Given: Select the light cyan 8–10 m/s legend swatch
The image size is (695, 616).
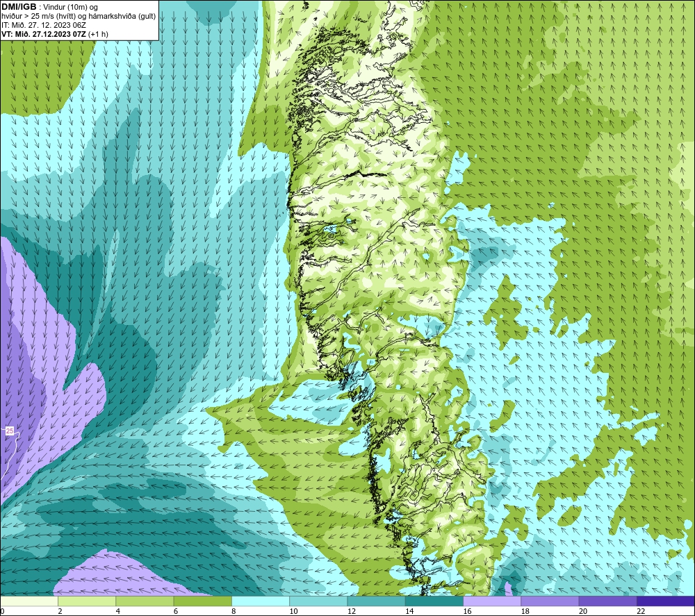Looking at the screenshot, I should pyautogui.click(x=261, y=601).
